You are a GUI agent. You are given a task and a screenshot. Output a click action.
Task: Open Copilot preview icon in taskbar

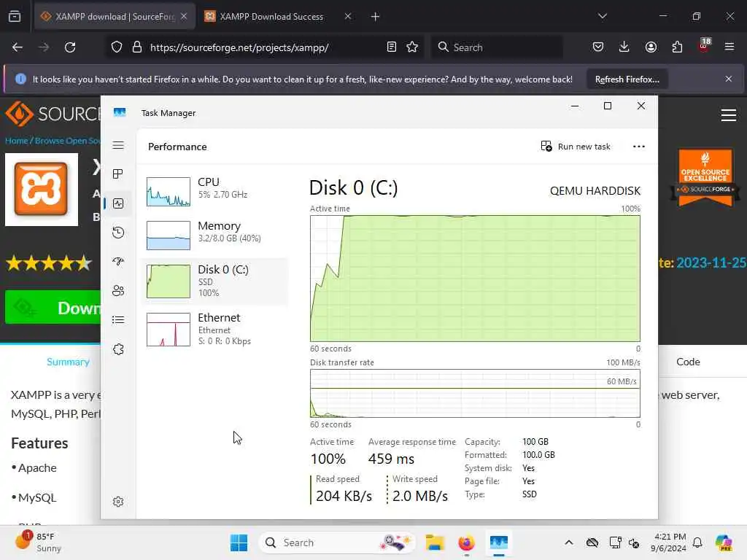(x=724, y=542)
